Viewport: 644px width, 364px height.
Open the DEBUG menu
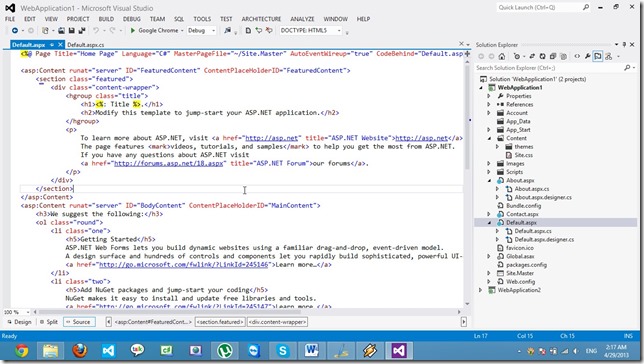[131, 19]
